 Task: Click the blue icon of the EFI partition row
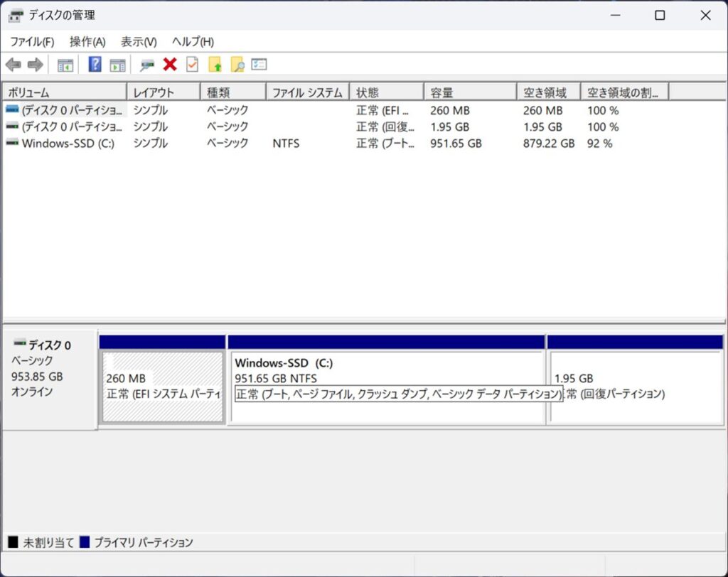(x=12, y=109)
